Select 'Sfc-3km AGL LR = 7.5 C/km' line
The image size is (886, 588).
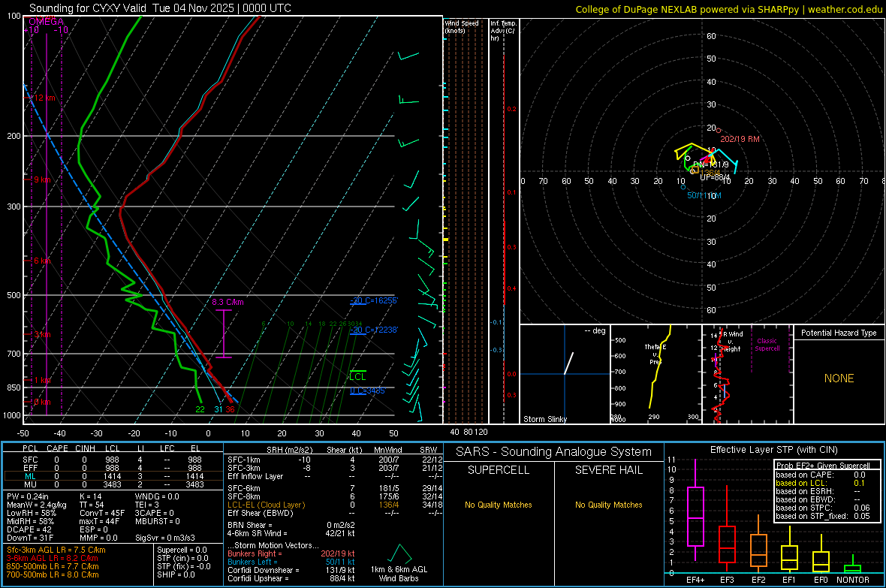point(56,550)
